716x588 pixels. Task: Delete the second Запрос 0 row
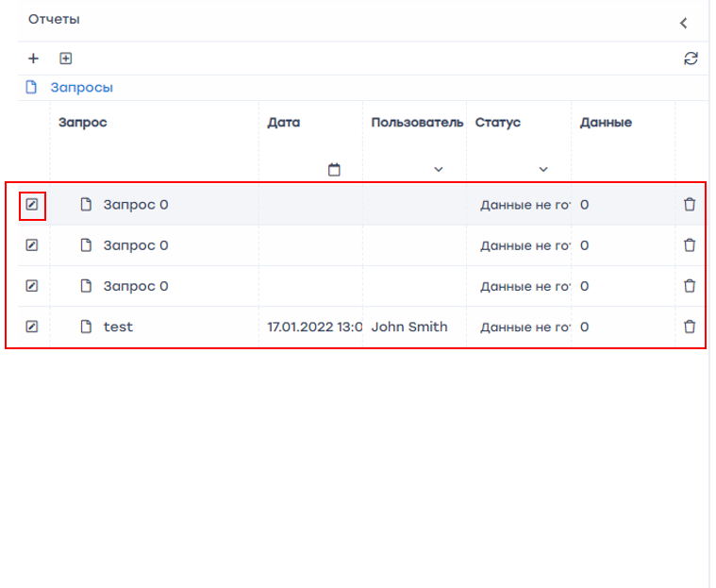690,245
